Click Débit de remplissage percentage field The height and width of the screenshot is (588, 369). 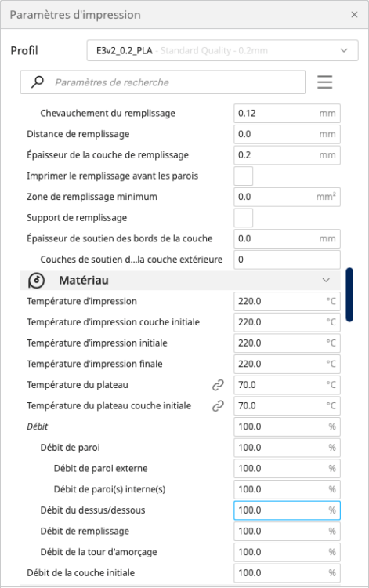click(x=287, y=531)
